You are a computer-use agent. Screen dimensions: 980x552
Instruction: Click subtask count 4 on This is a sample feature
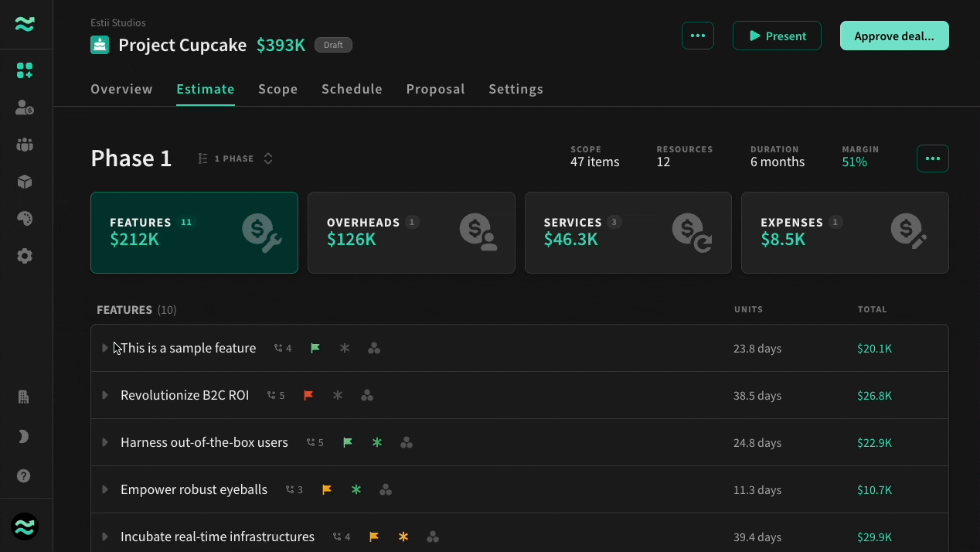[283, 349]
